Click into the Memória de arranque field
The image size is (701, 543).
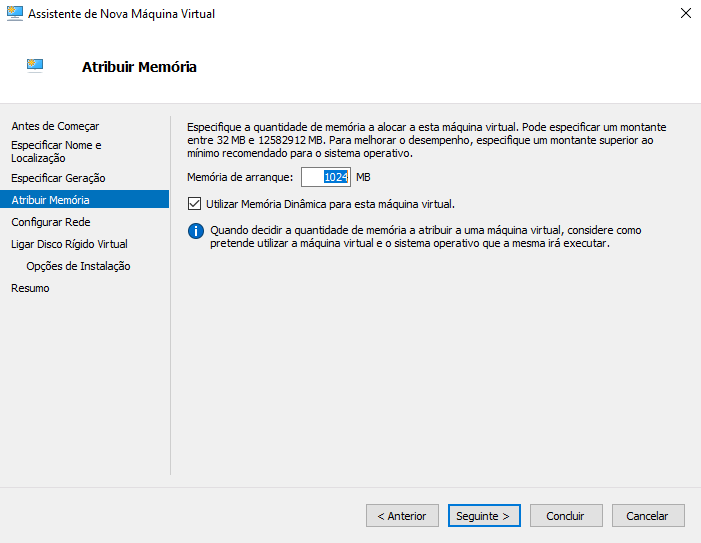[325, 177]
